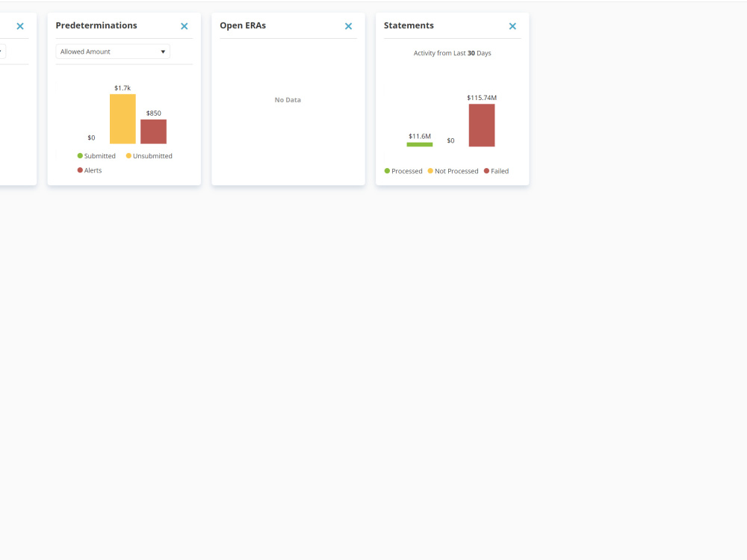
Task: Click the Statements widget title
Action: click(x=409, y=25)
